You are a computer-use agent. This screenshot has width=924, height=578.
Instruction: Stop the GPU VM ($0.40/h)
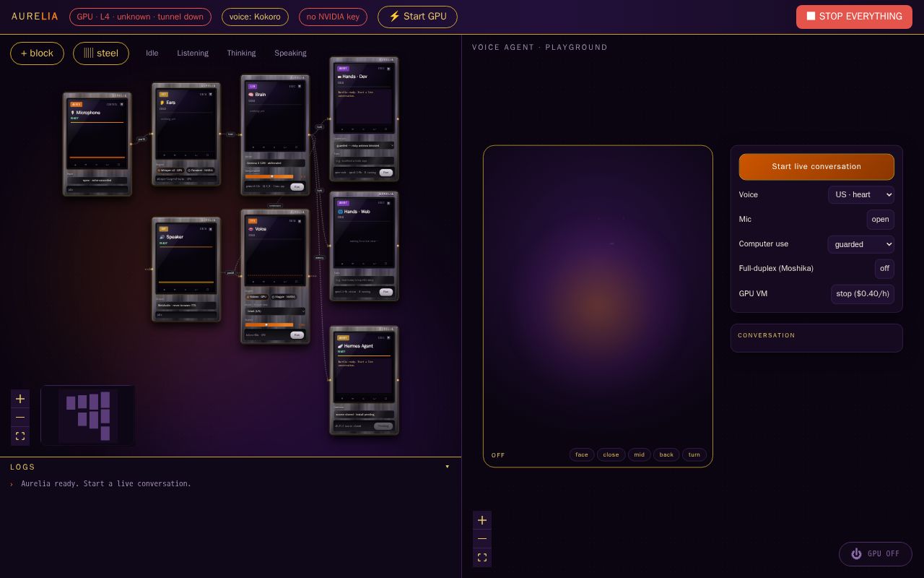pos(863,294)
